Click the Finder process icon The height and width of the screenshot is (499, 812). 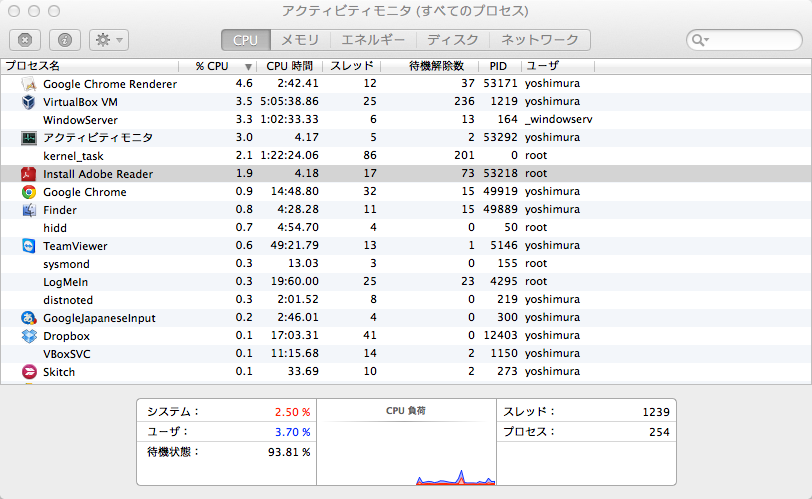click(29, 210)
